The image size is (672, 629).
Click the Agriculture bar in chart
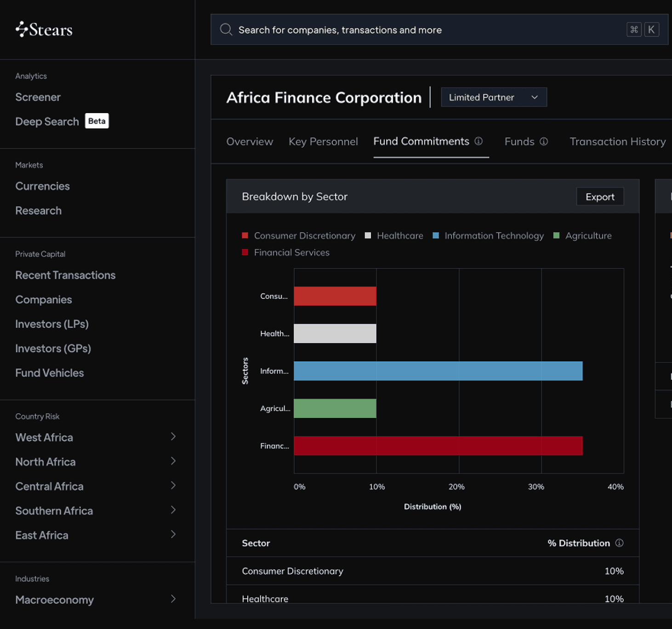pyautogui.click(x=335, y=408)
